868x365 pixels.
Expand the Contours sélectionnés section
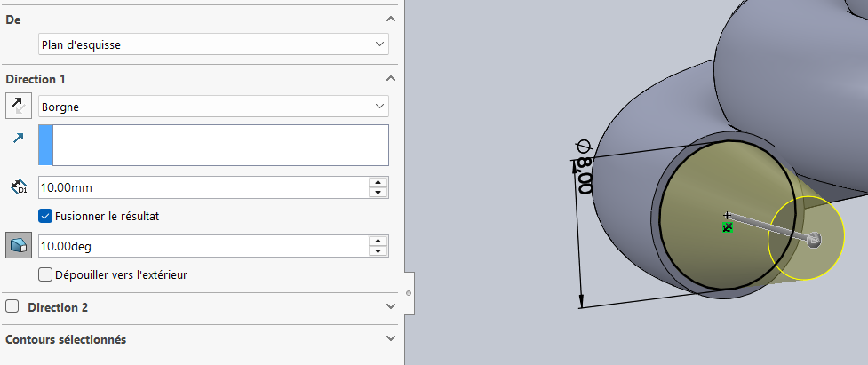[391, 338]
